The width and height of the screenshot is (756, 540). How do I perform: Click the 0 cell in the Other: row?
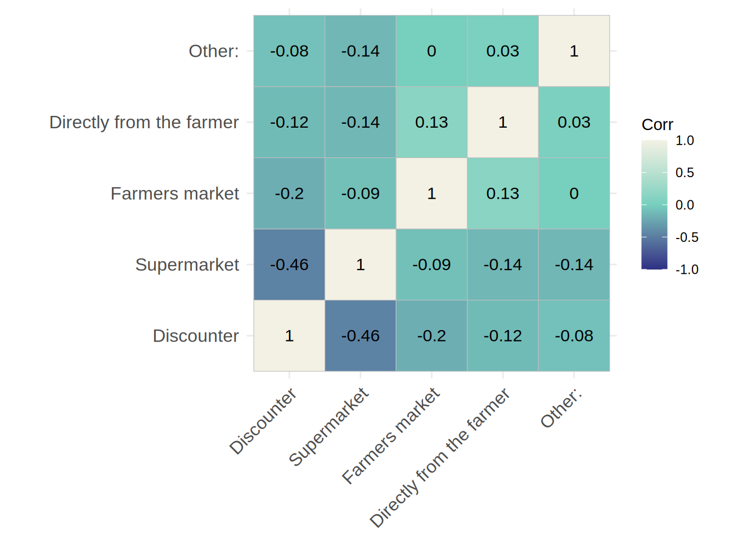click(431, 51)
